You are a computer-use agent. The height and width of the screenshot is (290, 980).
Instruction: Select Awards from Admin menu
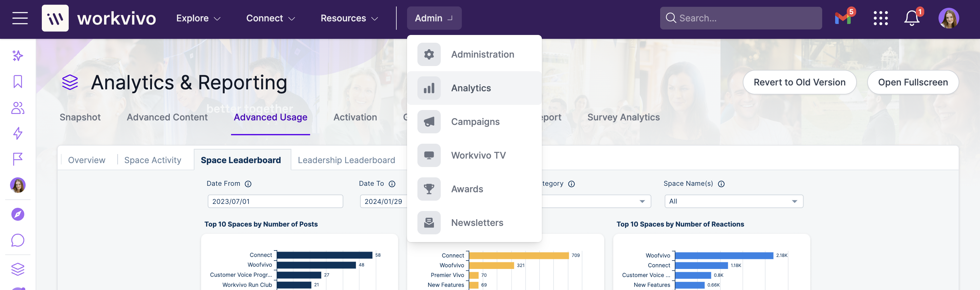click(474, 189)
